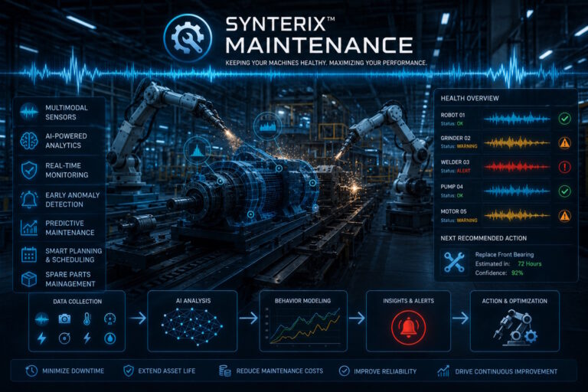Click the Next Recommended Action heading
Viewport: 588px width, 392px height.
(x=483, y=238)
